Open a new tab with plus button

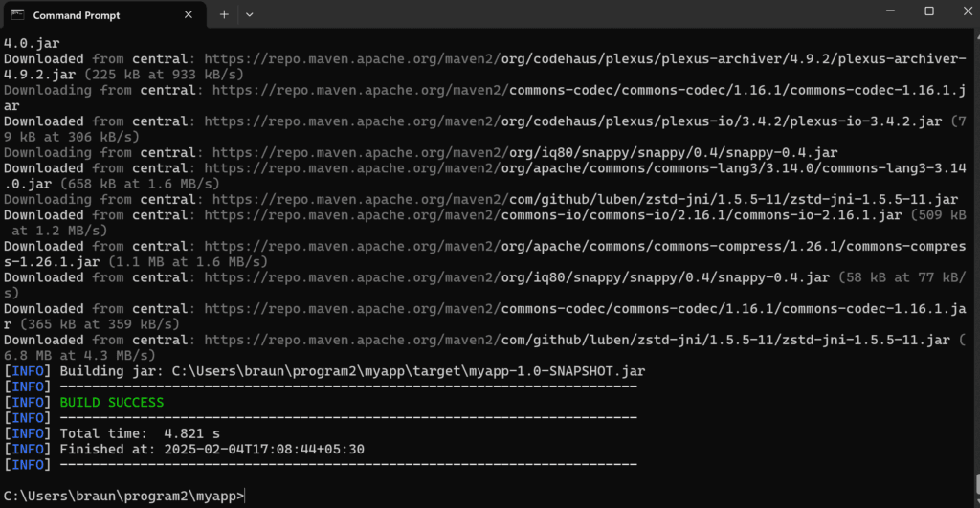tap(224, 14)
